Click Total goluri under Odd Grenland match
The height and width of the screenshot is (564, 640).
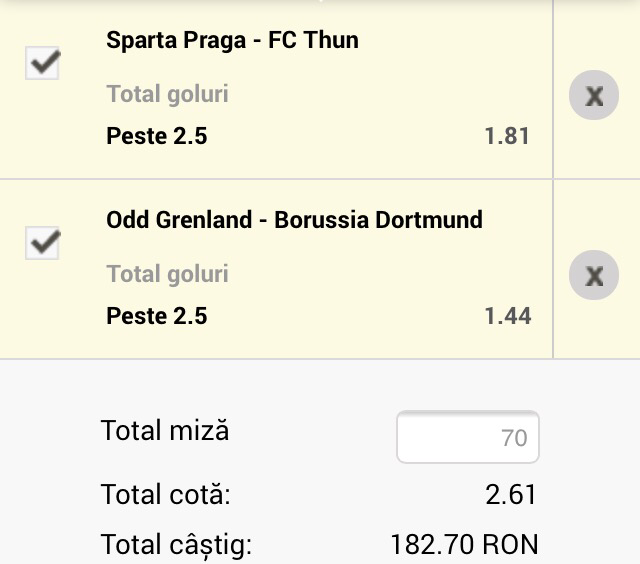167,274
